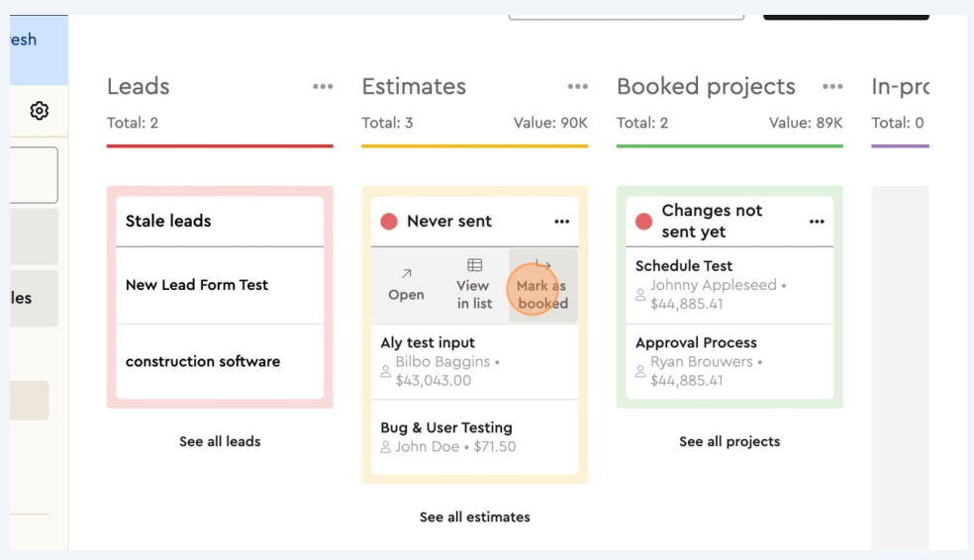
Task: Open the New Lead Form Test lead
Action: tap(197, 285)
